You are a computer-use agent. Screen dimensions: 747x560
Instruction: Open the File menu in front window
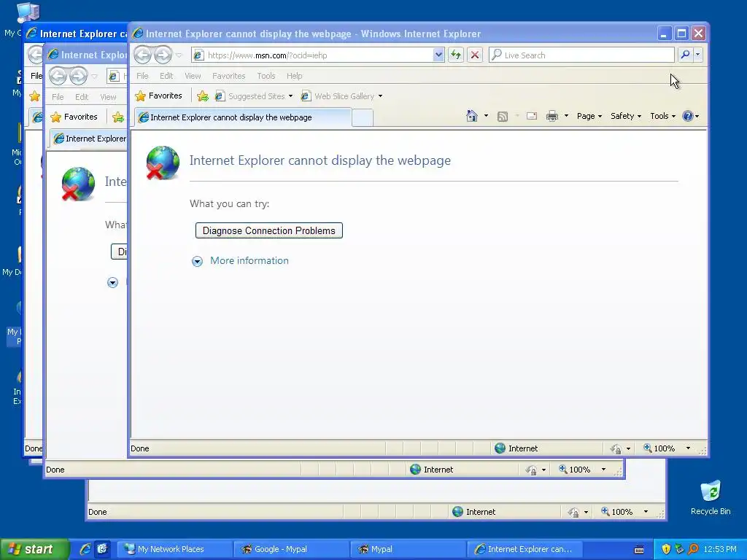[142, 76]
